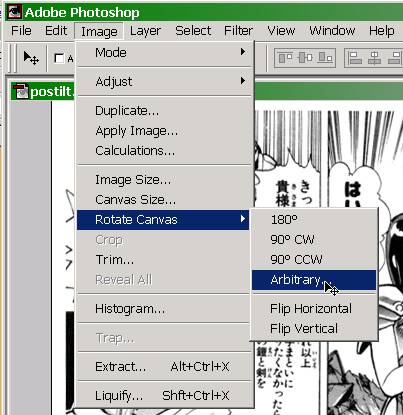
Task: Open the Window menu
Action: [x=332, y=31]
